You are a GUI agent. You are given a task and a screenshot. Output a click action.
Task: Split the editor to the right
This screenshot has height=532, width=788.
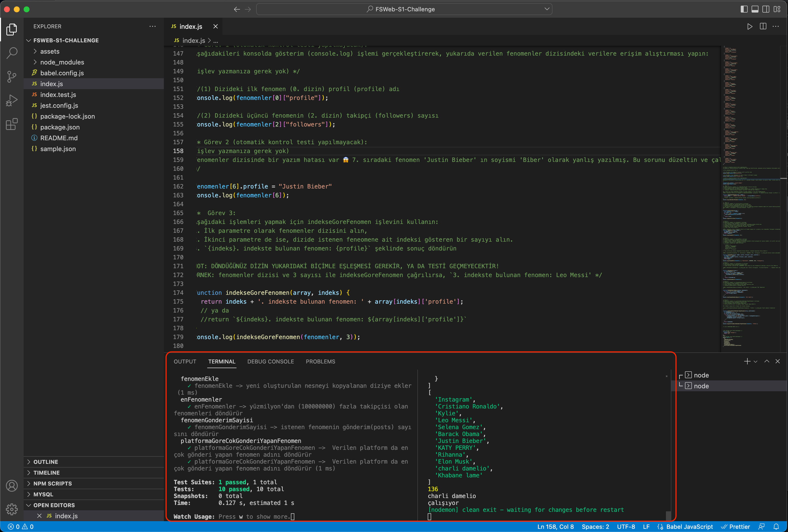[763, 26]
